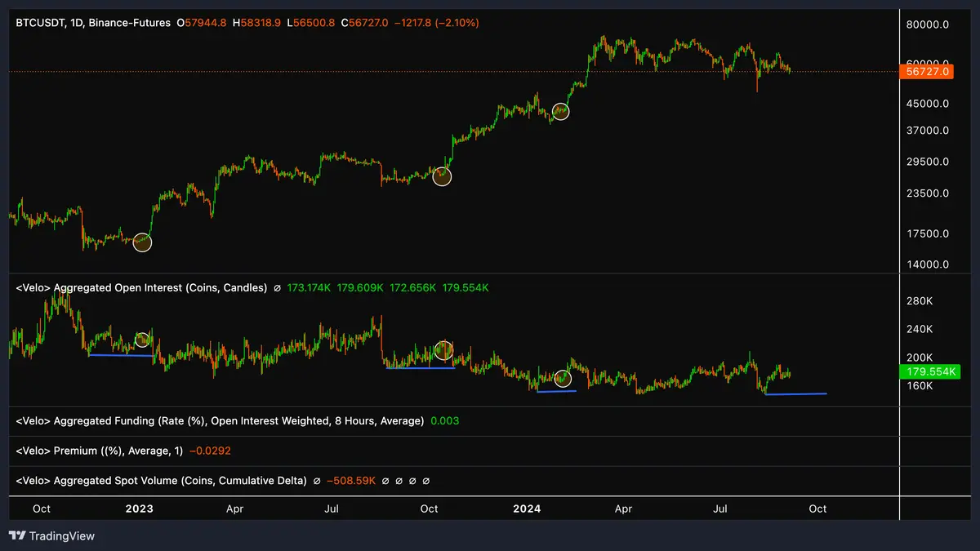Screen dimensions: 980x551
Task: Click the 160K open interest axis label
Action: click(920, 385)
